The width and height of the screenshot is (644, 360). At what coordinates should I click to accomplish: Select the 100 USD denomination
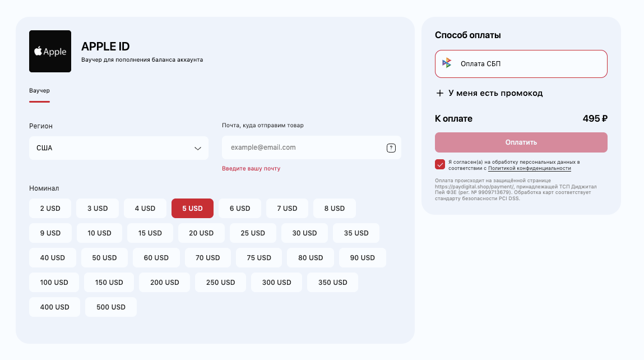pyautogui.click(x=54, y=282)
